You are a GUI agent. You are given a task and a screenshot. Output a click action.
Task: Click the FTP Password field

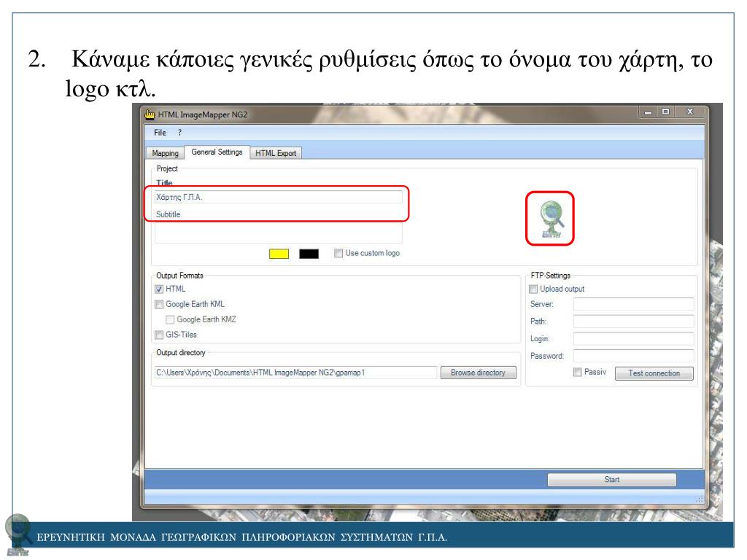[634, 356]
